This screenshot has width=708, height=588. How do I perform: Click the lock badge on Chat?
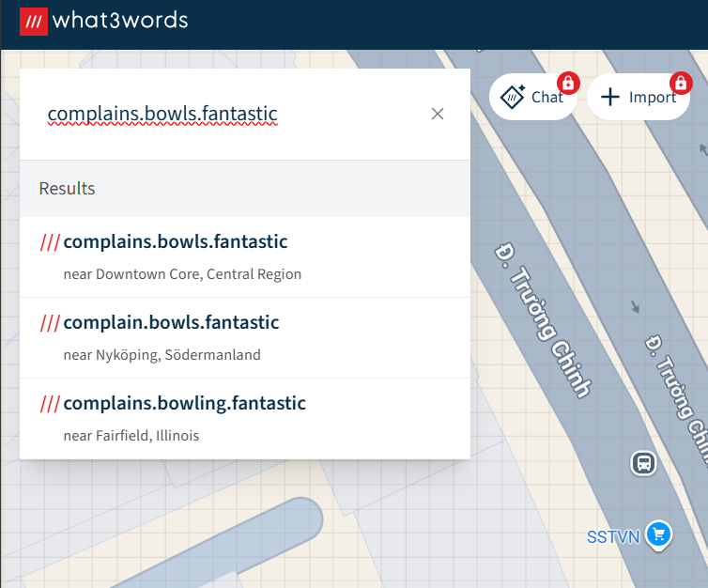568,83
